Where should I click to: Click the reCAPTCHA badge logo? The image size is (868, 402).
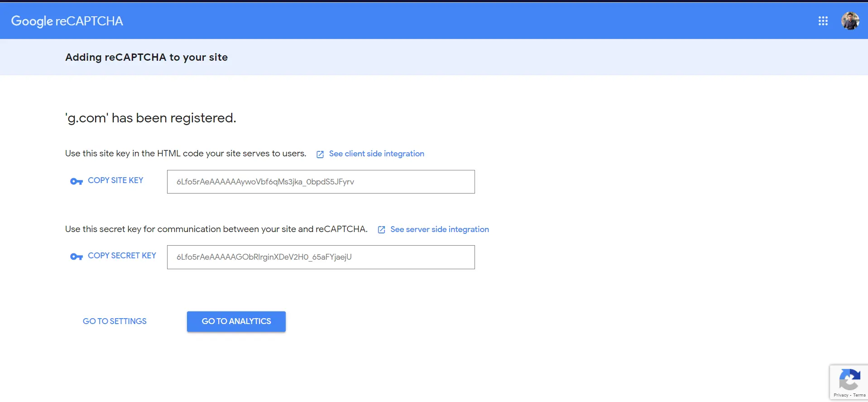pyautogui.click(x=849, y=379)
